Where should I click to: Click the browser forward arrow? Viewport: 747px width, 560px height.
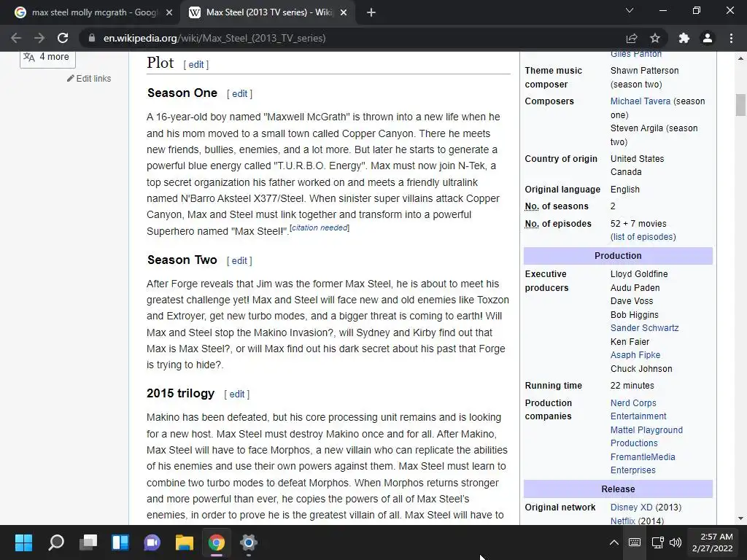click(39, 38)
